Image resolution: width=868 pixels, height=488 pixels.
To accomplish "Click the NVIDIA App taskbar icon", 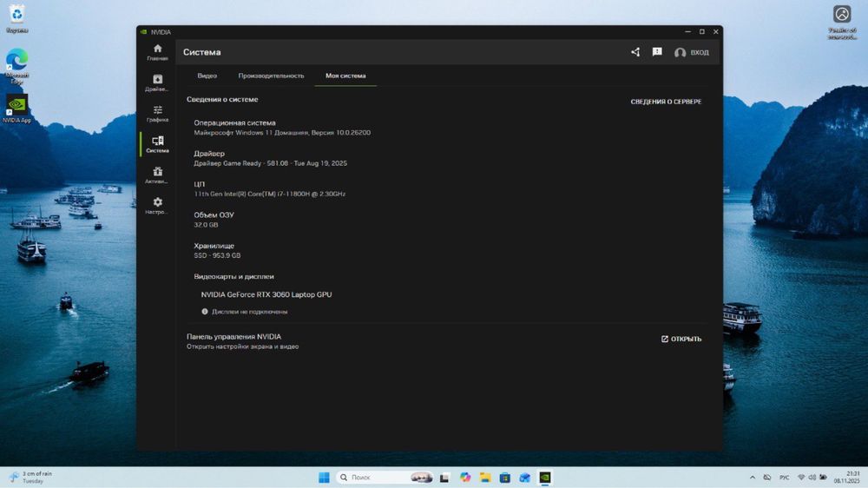I will [545, 478].
